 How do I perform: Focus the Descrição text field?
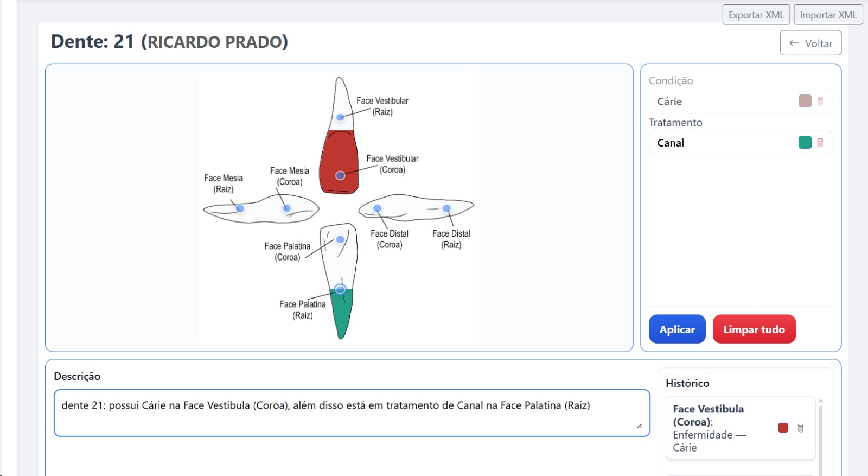click(x=352, y=412)
